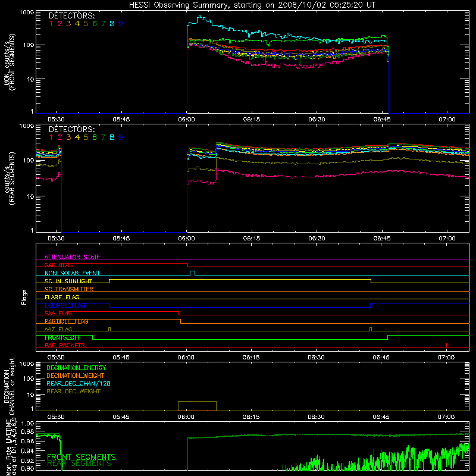Click the REAR_DEC_CHAN/128 legend entry
The height and width of the screenshot is (476, 476).
click(79, 384)
